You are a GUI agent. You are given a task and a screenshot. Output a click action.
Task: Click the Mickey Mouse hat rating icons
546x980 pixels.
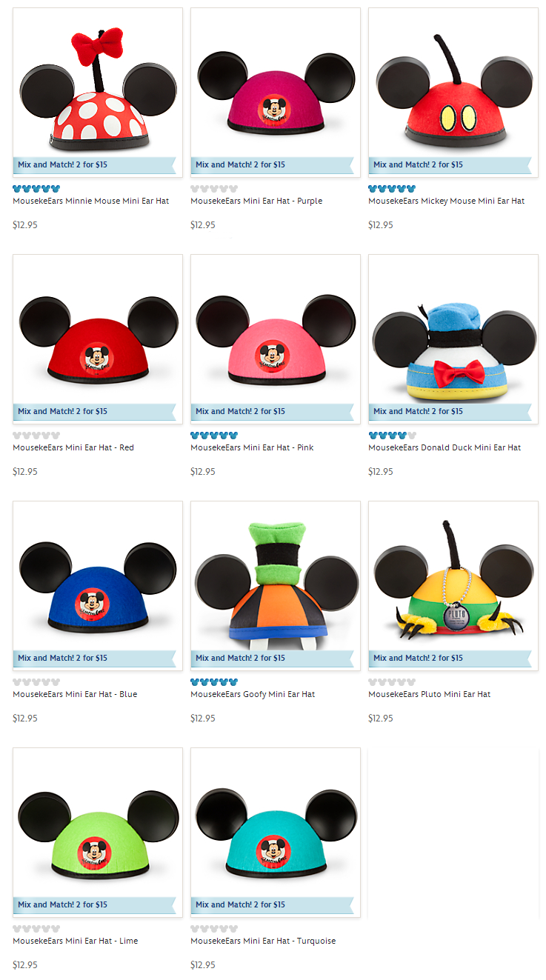click(392, 189)
